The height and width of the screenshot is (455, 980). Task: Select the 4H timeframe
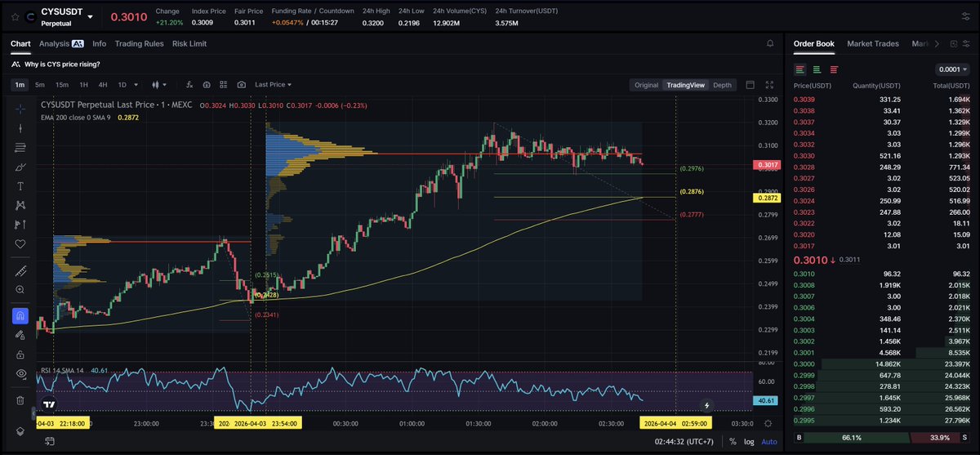[x=103, y=84]
